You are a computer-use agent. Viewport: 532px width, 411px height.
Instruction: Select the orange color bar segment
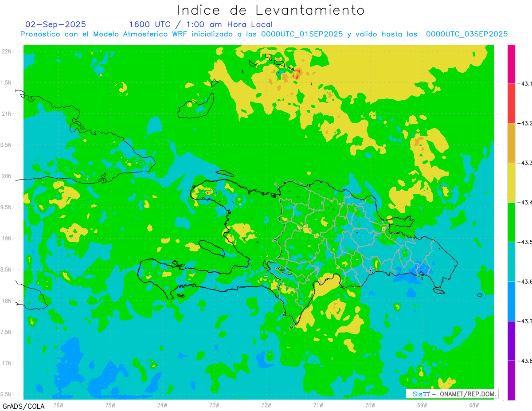(x=511, y=143)
